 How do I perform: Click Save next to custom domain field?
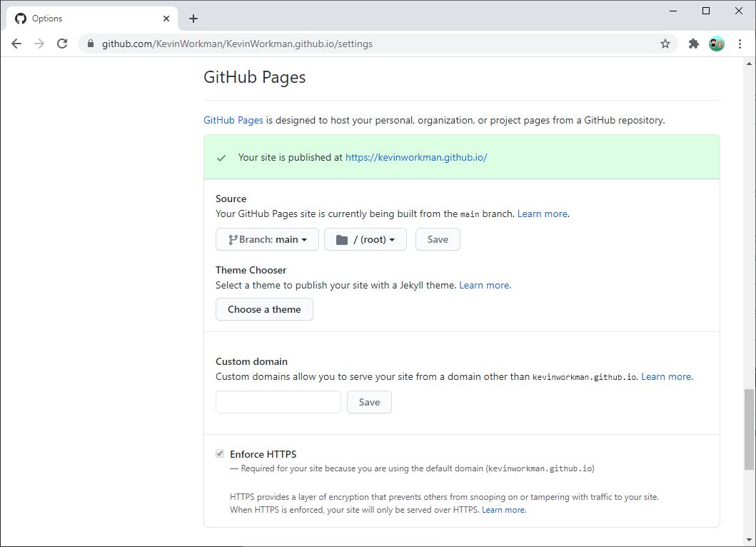tap(369, 402)
